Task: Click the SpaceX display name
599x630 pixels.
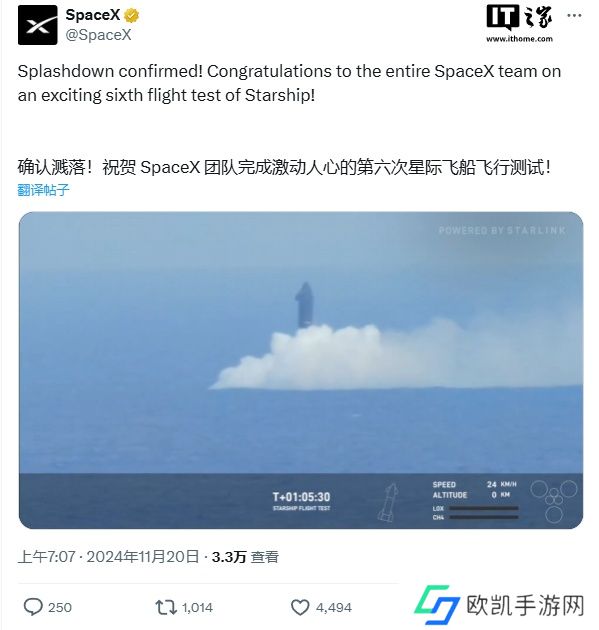Action: pos(93,15)
